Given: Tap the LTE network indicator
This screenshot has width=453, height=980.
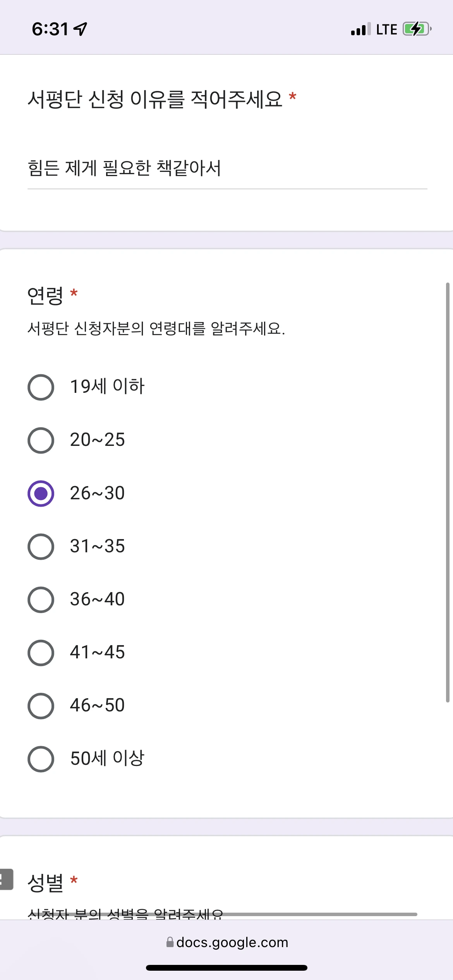Looking at the screenshot, I should [x=386, y=29].
